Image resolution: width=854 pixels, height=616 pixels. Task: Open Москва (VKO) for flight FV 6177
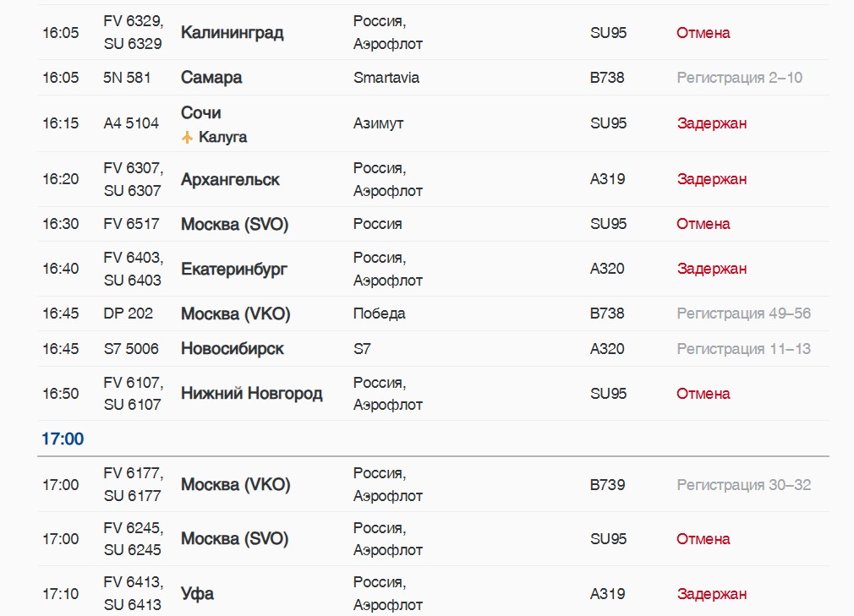tap(235, 485)
